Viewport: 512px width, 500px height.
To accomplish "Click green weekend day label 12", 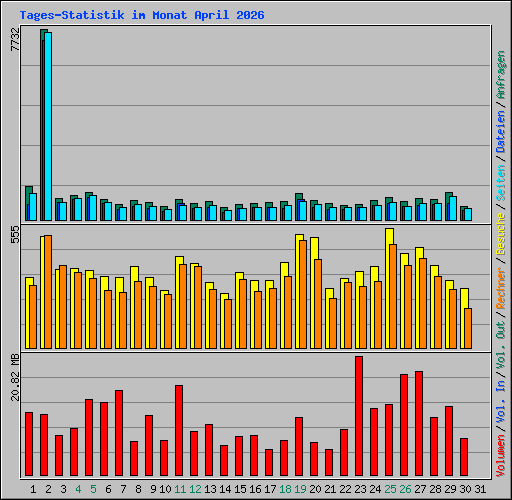I will click(x=195, y=489).
